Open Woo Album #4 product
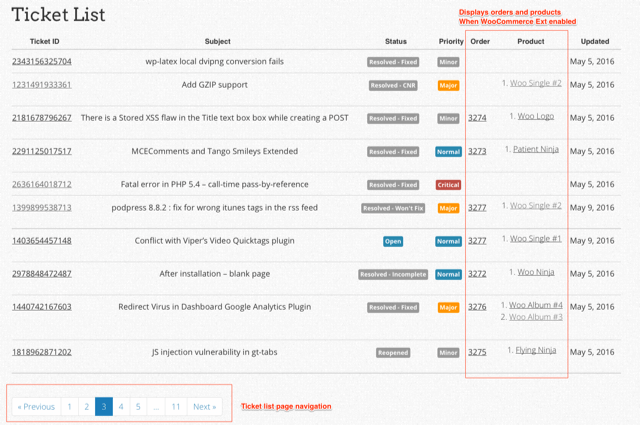Image resolution: width=640 pixels, height=425 pixels. coord(535,305)
